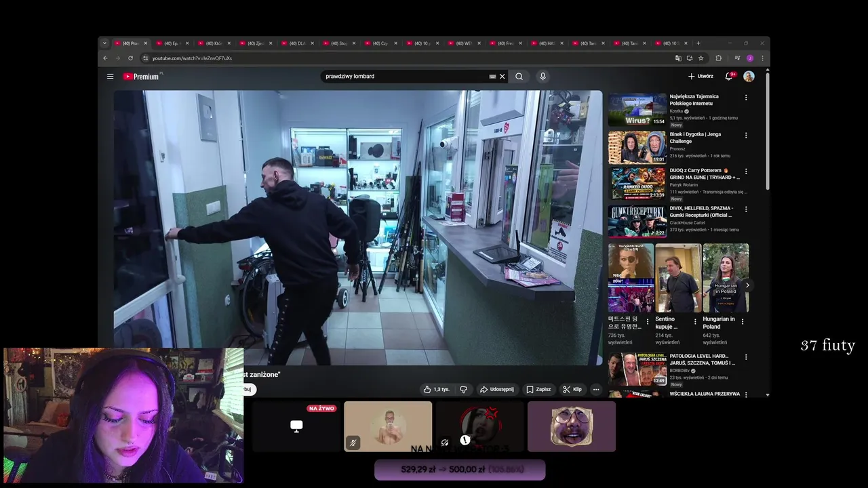This screenshot has width=868, height=488.
Task: Open options for 'Binek i Dygotka' video
Action: 746,136
